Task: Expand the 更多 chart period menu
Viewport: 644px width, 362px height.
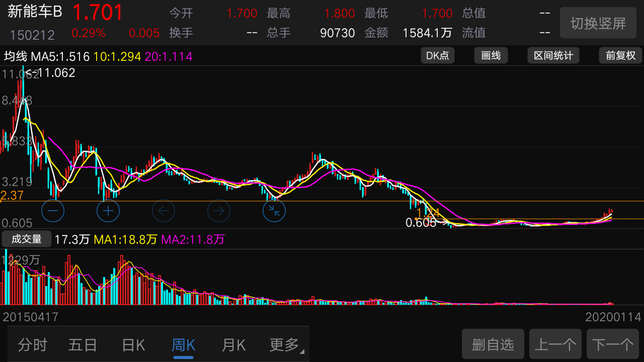Action: [x=286, y=345]
